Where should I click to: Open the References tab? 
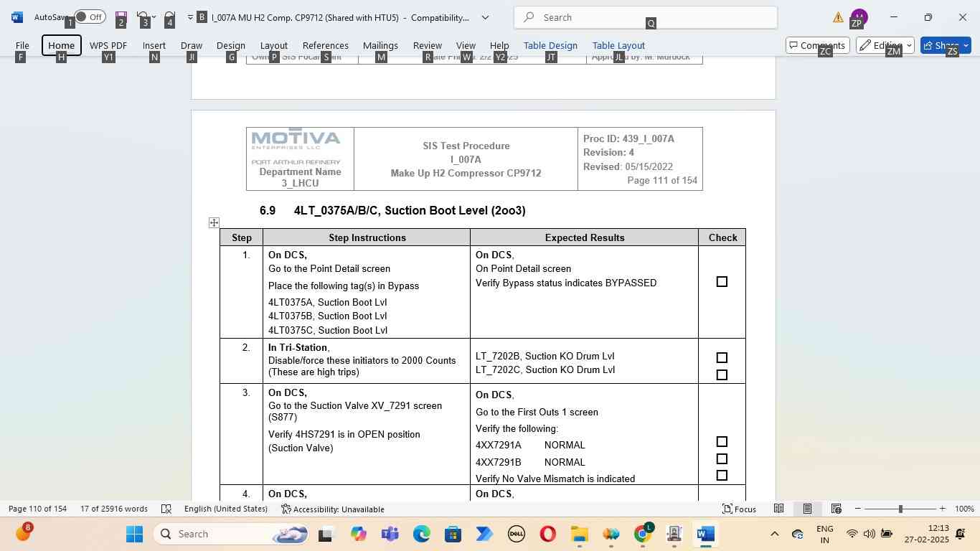(325, 45)
